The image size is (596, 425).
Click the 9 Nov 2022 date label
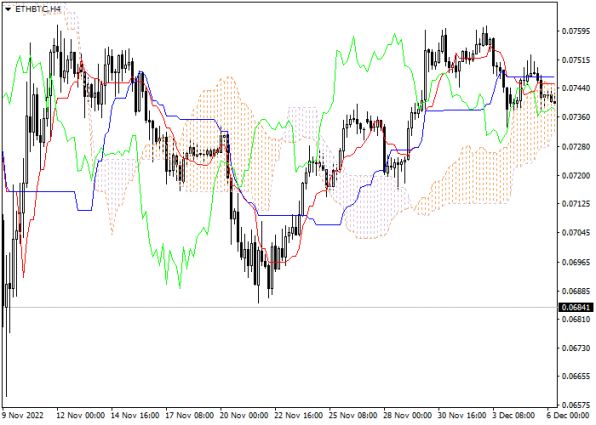coord(24,415)
